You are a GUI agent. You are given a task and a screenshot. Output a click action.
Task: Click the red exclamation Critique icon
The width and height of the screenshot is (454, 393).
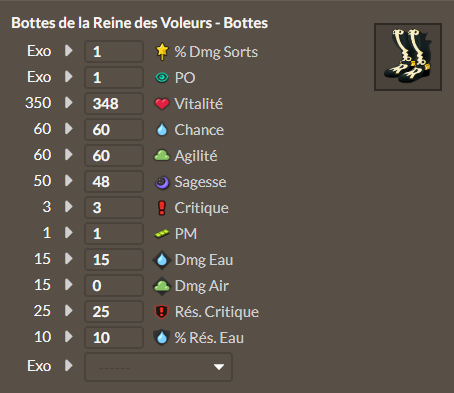pos(162,208)
